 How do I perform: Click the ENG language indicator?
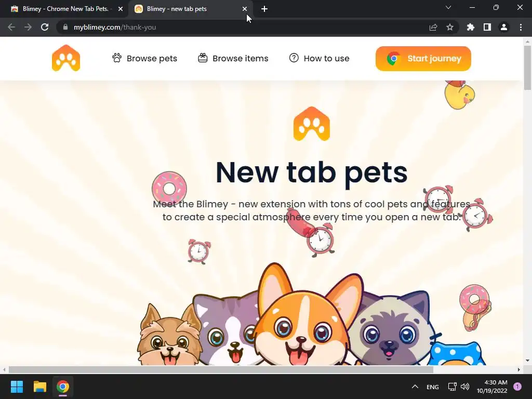tap(433, 387)
